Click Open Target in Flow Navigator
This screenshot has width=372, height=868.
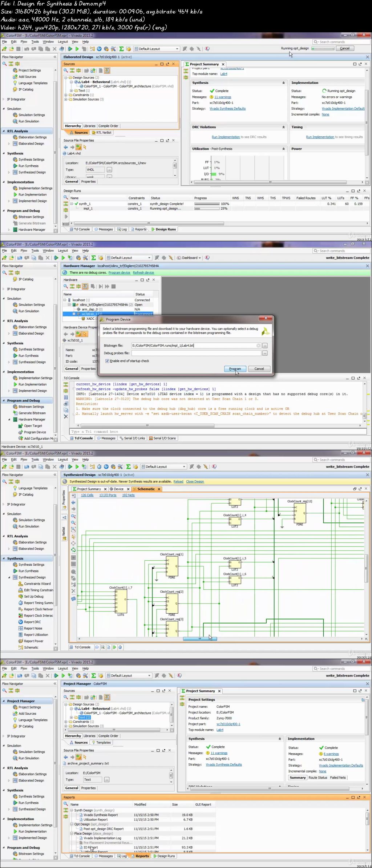point(33,426)
